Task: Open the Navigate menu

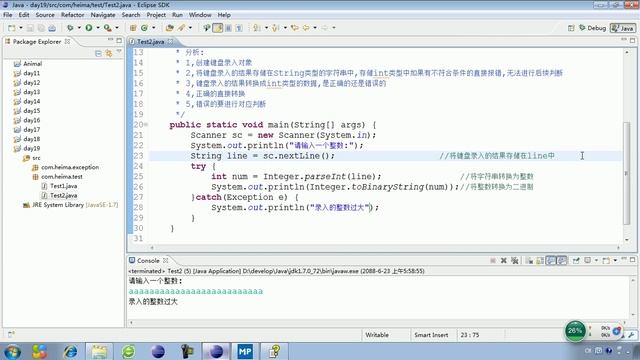Action: (x=103, y=15)
